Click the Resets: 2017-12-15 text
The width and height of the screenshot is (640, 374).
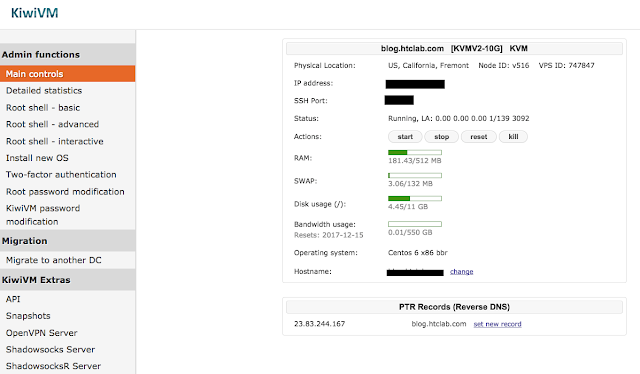[329, 235]
